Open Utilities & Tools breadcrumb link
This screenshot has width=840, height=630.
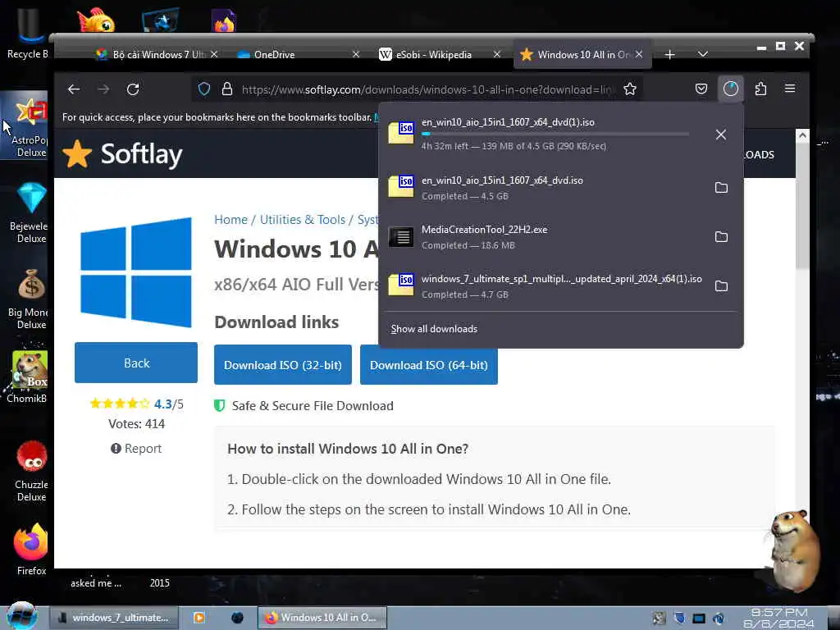click(x=302, y=220)
